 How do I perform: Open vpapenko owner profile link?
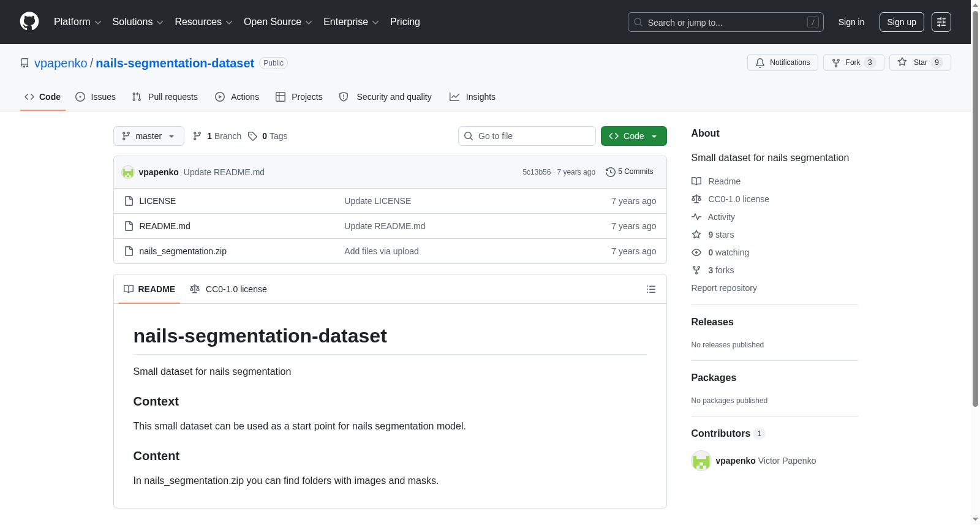(61, 63)
